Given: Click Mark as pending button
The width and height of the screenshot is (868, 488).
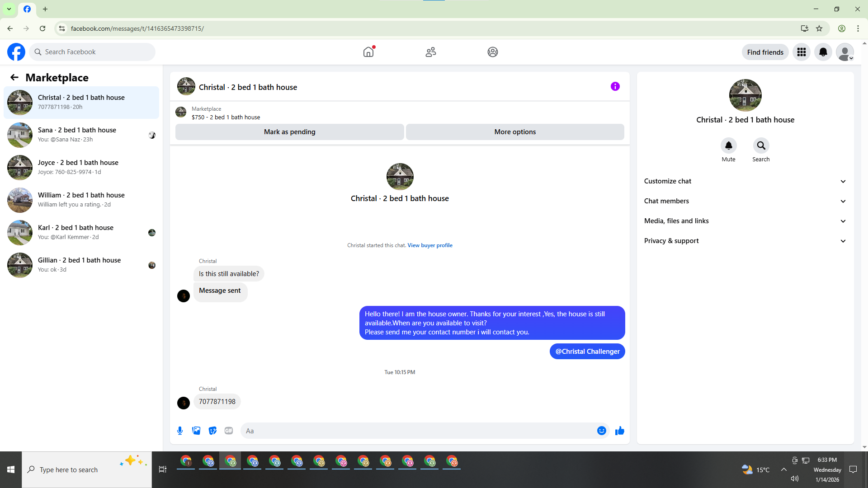Looking at the screenshot, I should click(x=289, y=132).
